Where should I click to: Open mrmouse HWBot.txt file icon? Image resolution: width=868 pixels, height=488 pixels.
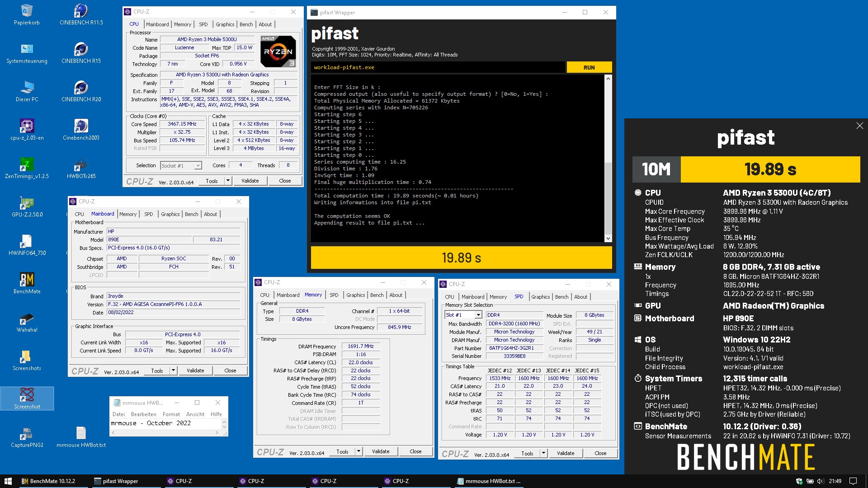click(81, 437)
